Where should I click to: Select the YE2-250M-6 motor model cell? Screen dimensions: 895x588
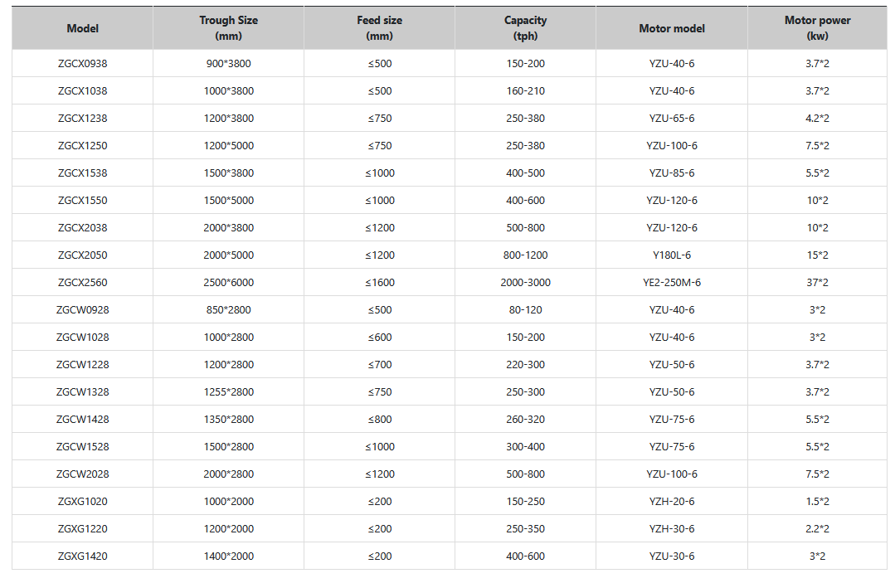672,283
